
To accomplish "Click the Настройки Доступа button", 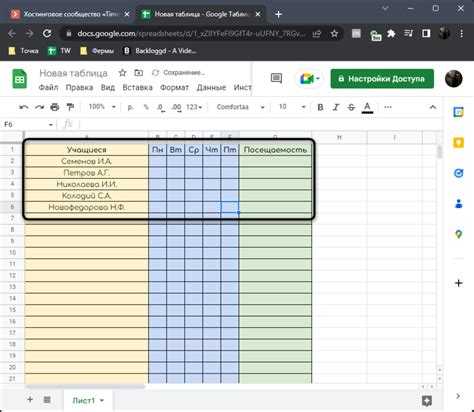I will pyautogui.click(x=382, y=79).
